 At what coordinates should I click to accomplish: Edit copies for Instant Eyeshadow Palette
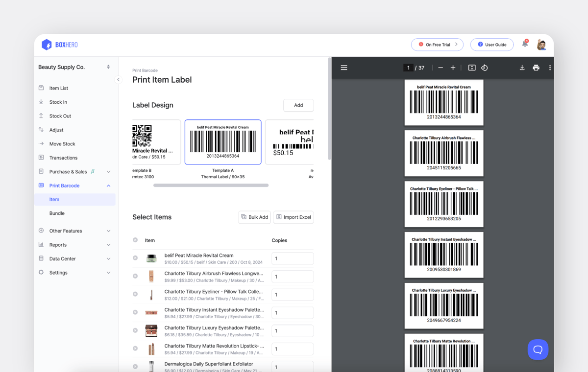tap(293, 313)
